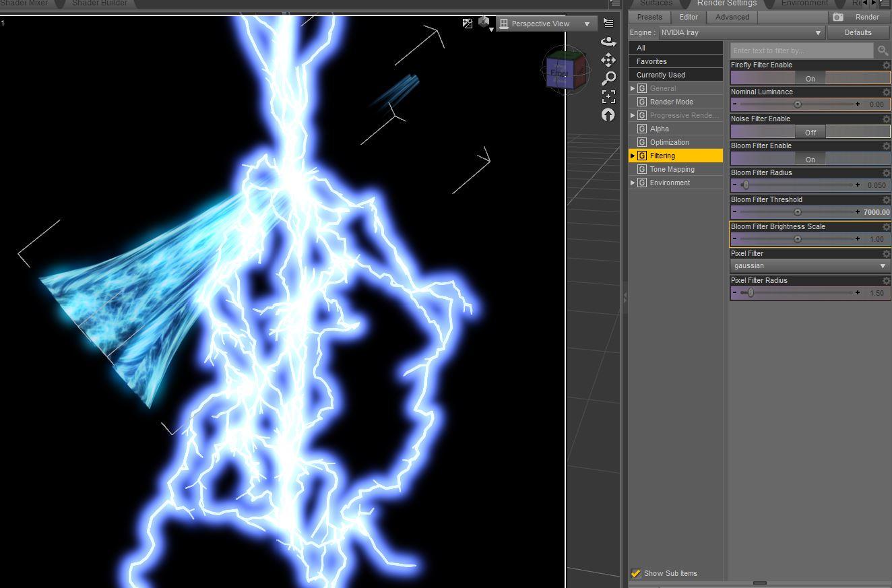Image resolution: width=892 pixels, height=588 pixels.
Task: Open the Editor tab
Action: [689, 17]
